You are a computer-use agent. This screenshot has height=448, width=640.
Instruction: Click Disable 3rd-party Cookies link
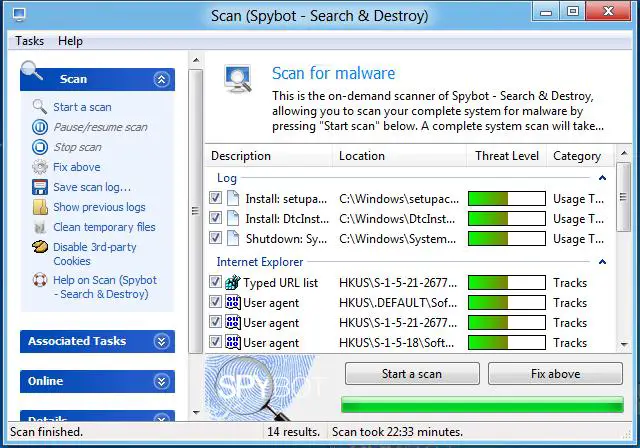click(x=95, y=254)
